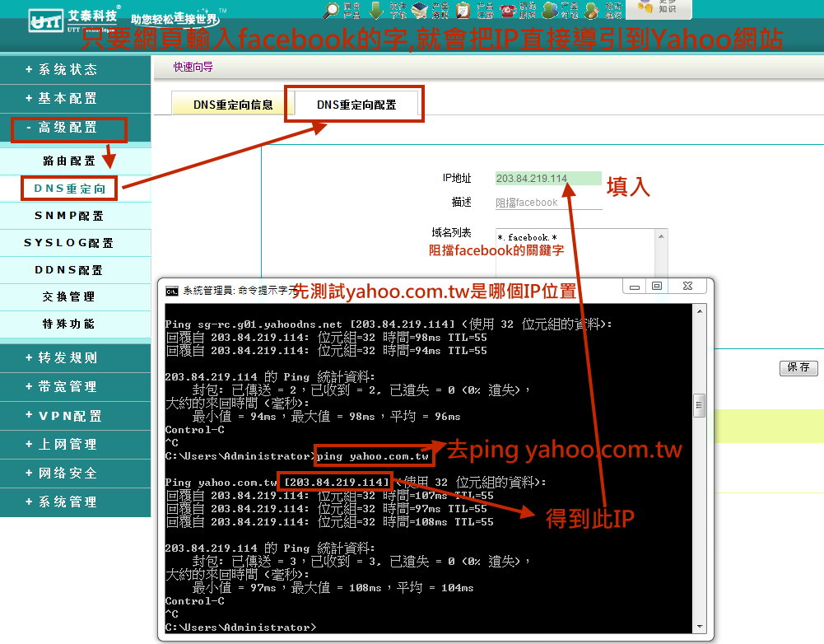Switch to DNS重定向配置 tab

click(356, 104)
